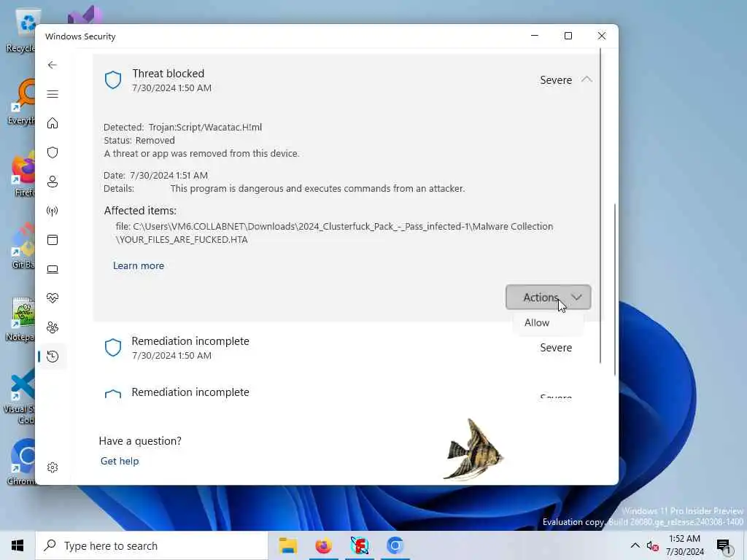Open the hamburger navigation menu
Image resolution: width=747 pixels, height=560 pixels.
[x=53, y=94]
